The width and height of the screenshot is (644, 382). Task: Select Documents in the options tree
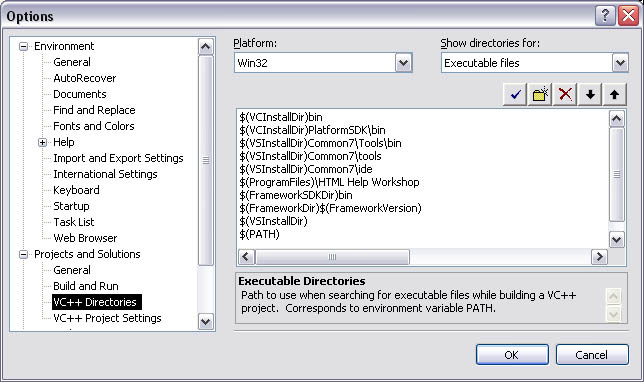tap(80, 94)
